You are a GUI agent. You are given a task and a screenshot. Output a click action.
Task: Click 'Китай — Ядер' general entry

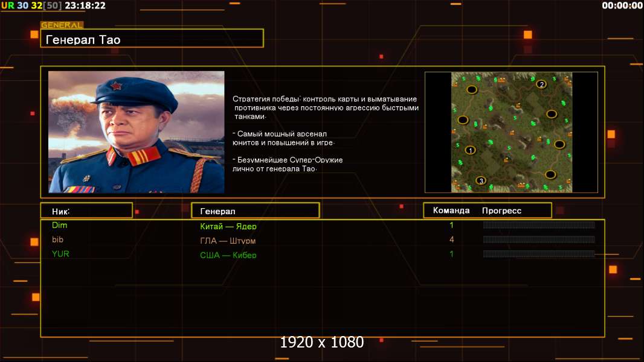click(228, 226)
